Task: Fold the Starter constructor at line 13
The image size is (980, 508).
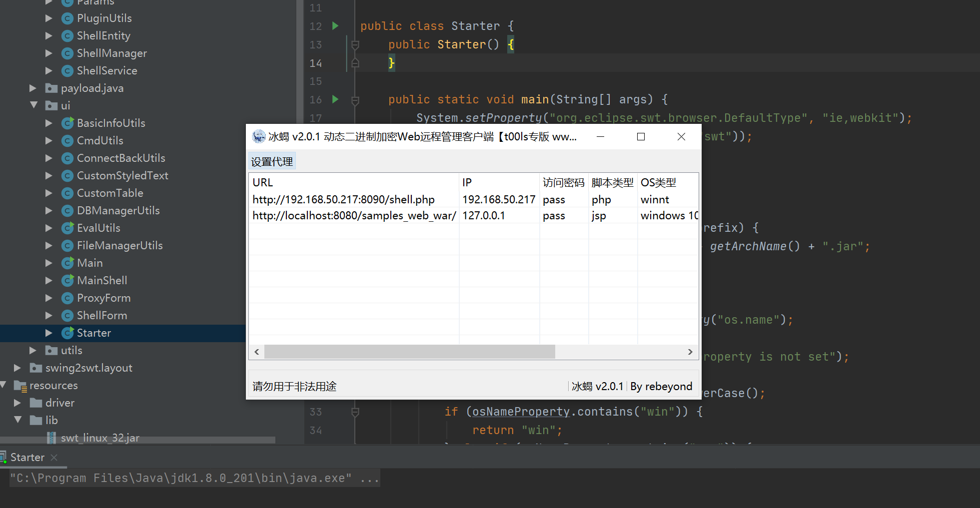Action: point(355,44)
